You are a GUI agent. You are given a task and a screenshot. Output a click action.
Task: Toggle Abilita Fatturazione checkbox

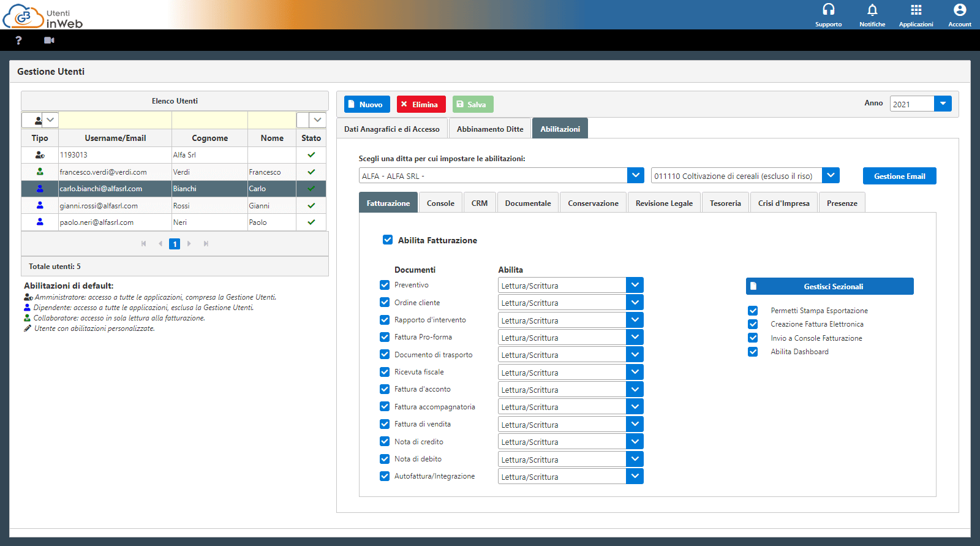pyautogui.click(x=388, y=240)
